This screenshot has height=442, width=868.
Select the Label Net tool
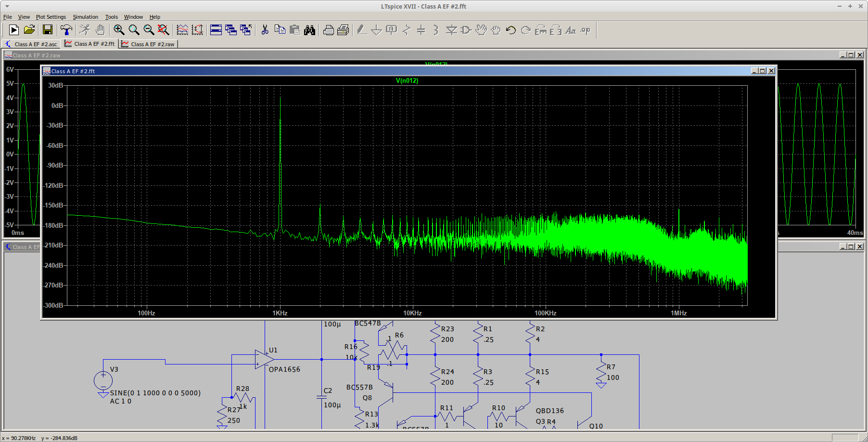[392, 30]
